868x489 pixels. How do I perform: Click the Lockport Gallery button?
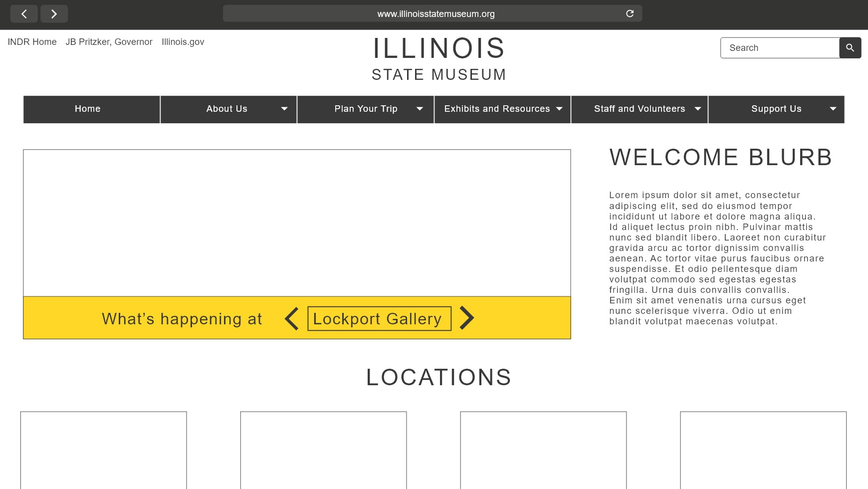tap(379, 318)
